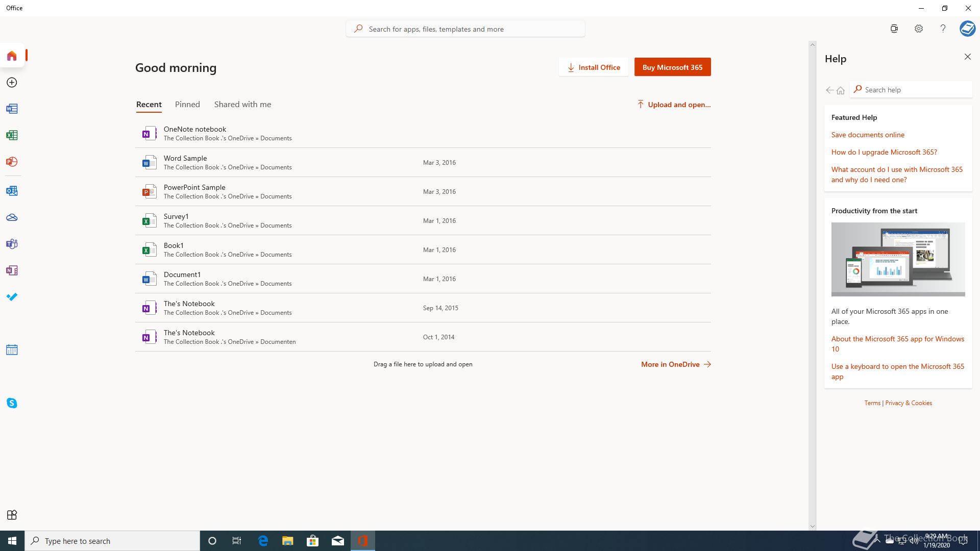Screen dimensions: 980x551
Task: Open Use a keyboard help link
Action: (898, 371)
